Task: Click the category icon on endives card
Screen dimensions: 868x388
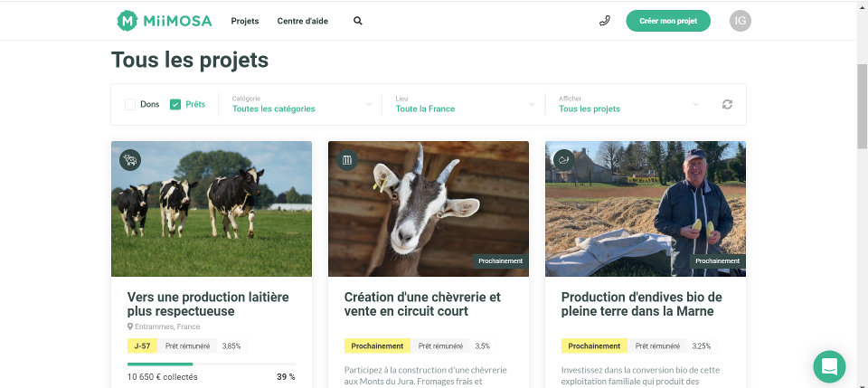Action: coord(565,160)
